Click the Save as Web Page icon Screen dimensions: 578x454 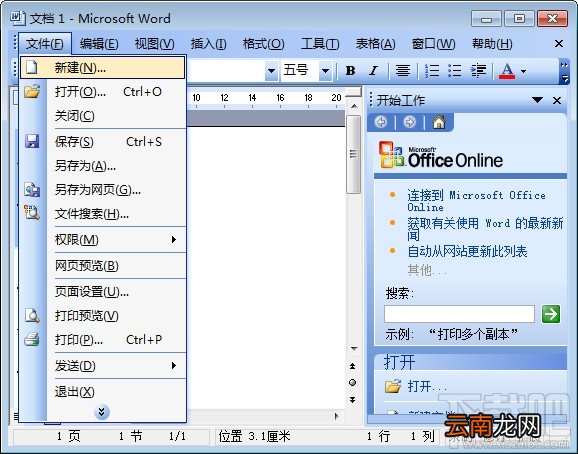click(x=32, y=189)
